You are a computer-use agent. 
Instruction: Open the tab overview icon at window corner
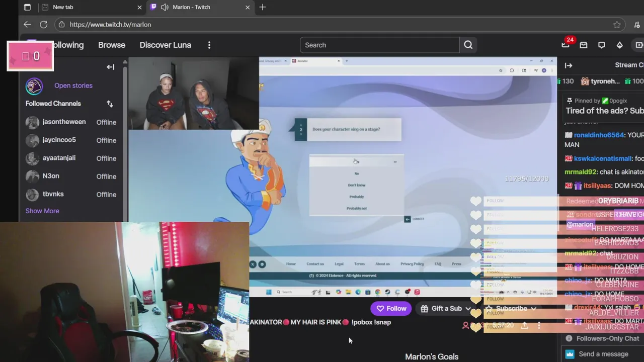tap(27, 7)
